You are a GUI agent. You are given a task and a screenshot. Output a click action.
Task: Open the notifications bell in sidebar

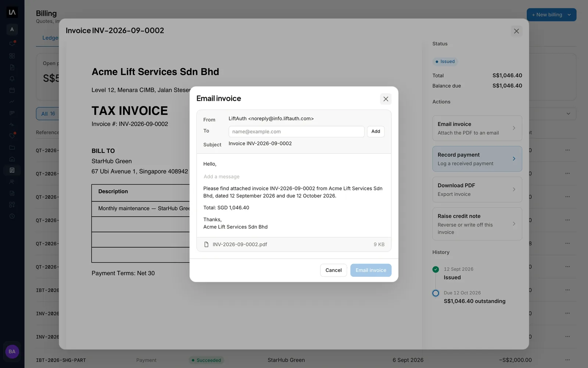tap(12, 79)
